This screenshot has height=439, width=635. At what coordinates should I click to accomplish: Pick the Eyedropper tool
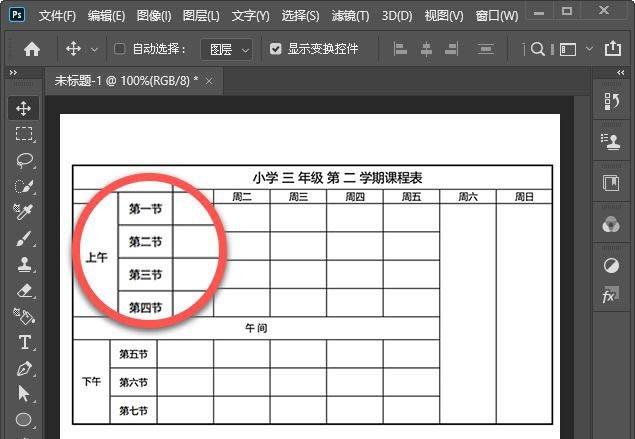(x=24, y=212)
